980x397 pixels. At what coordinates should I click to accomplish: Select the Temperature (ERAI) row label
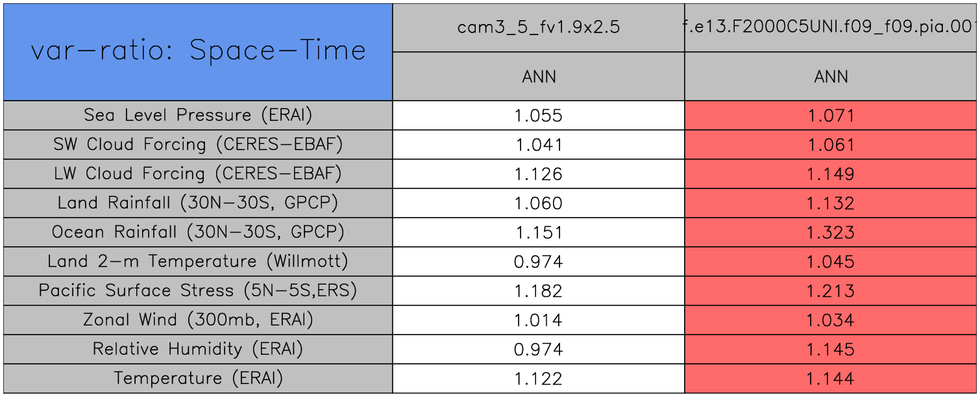click(x=198, y=378)
